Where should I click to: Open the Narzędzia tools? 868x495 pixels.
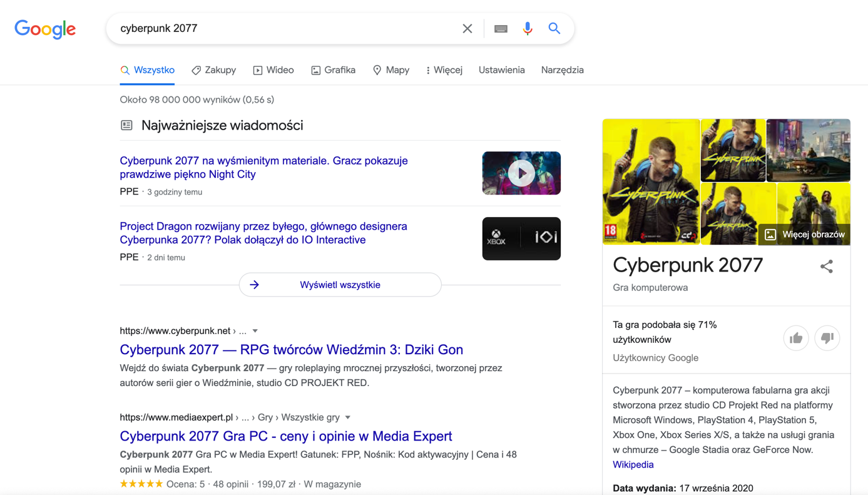[563, 70]
